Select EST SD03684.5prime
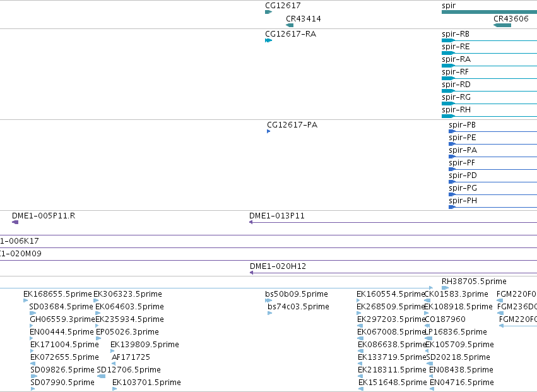Viewport: 537px width, 392px height. click(61, 307)
